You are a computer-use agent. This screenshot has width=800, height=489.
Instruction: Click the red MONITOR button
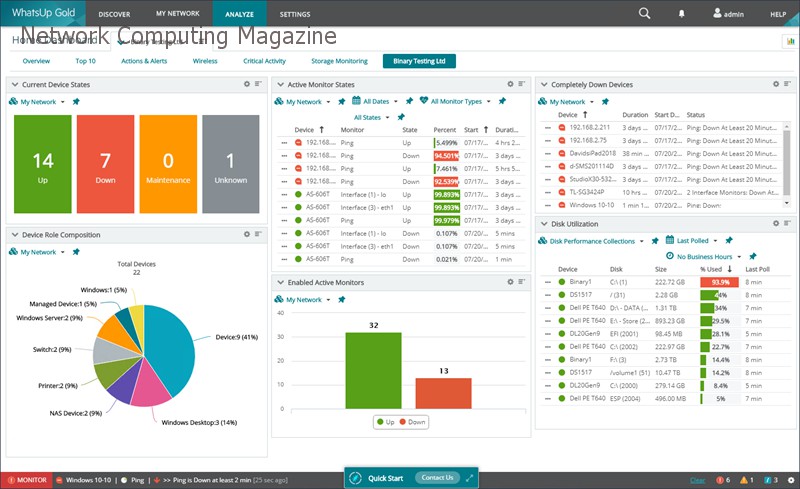(x=27, y=480)
